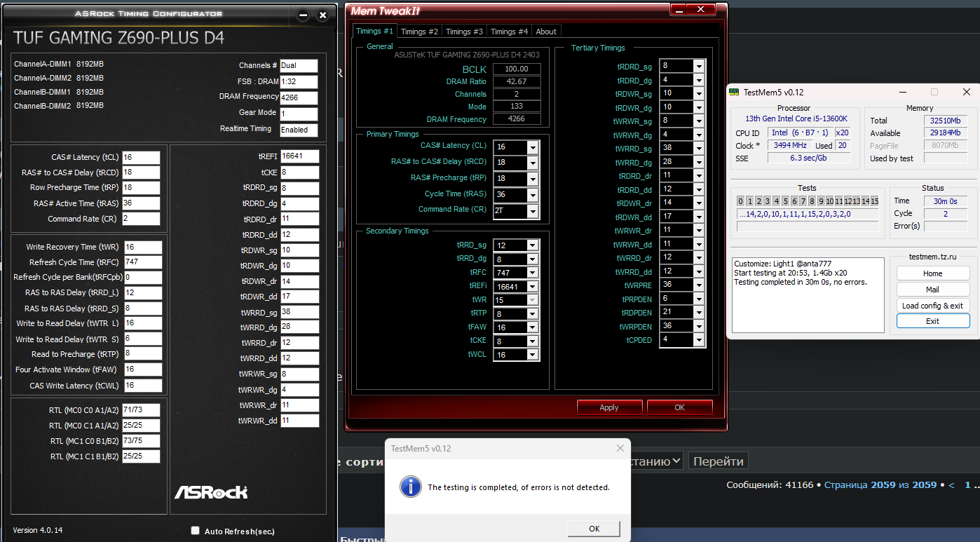
Task: Expand the Cycle Time (tRAS) dropdown
Action: (533, 195)
